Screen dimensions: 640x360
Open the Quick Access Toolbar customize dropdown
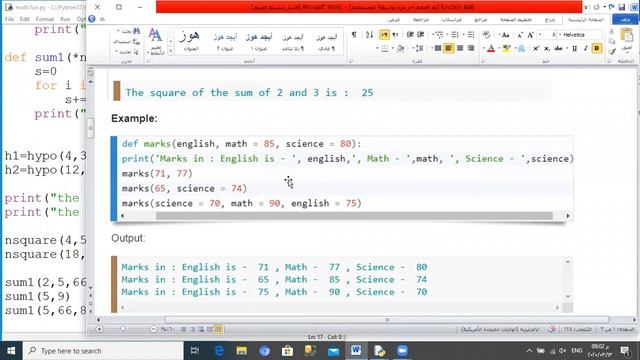click(x=586, y=7)
